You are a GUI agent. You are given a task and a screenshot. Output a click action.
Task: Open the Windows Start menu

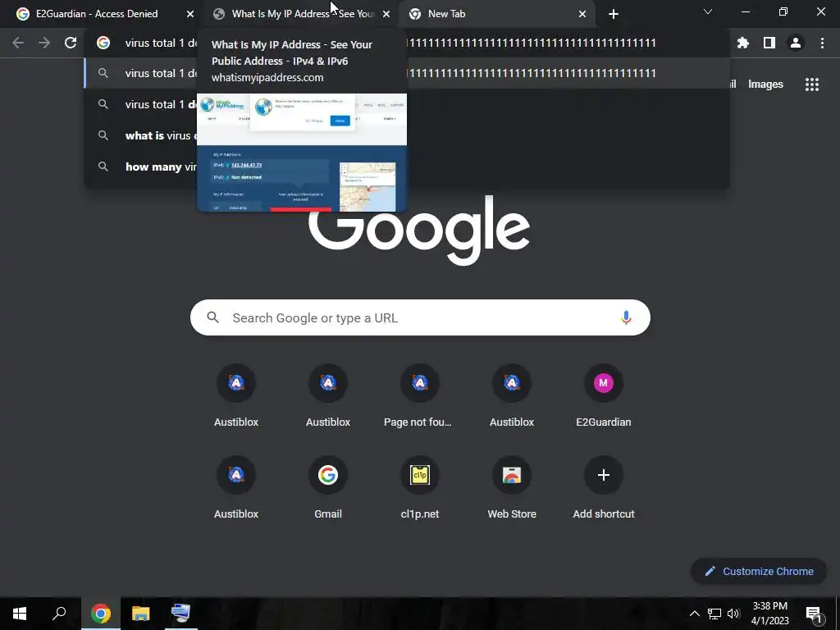20,614
